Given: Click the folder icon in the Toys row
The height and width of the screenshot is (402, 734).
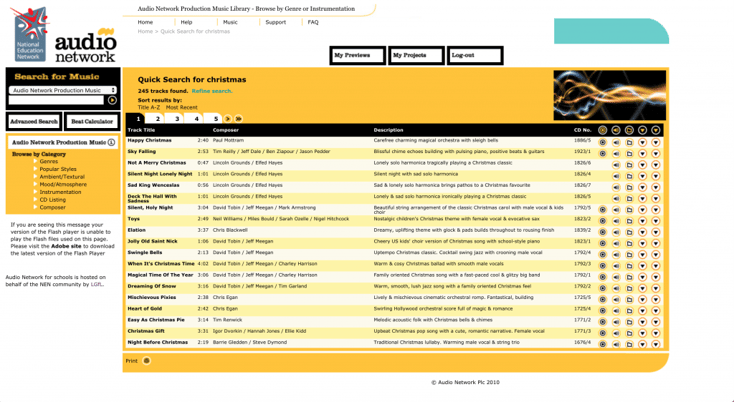Looking at the screenshot, I should click(x=629, y=221).
